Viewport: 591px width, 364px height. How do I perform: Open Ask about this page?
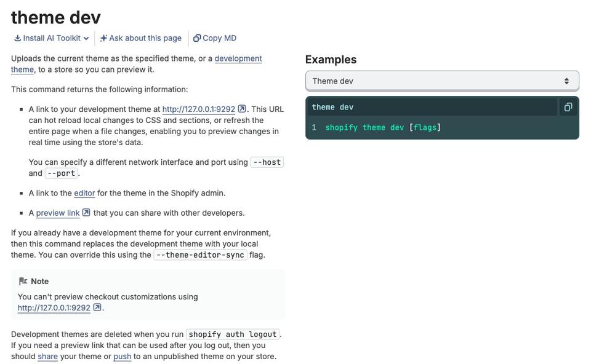point(141,38)
